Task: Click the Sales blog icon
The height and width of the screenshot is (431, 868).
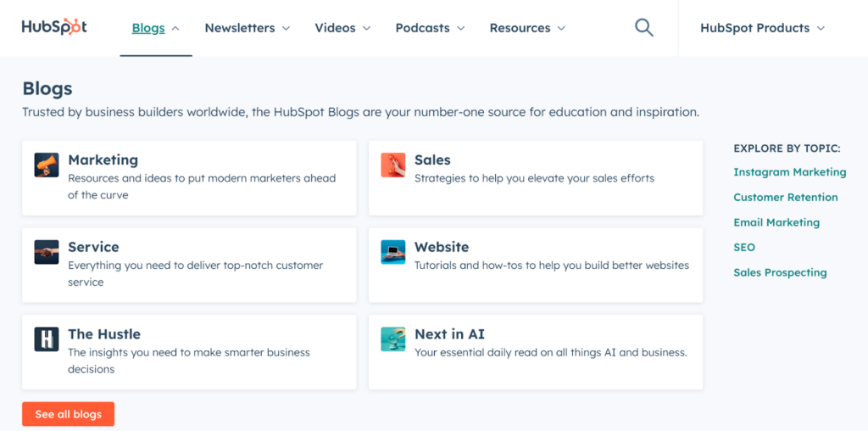Action: point(392,165)
